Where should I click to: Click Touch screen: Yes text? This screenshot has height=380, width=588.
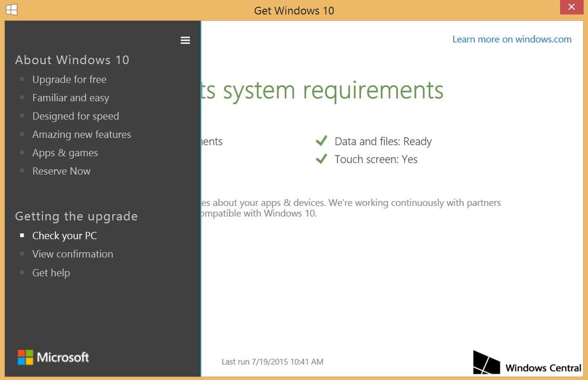[376, 159]
